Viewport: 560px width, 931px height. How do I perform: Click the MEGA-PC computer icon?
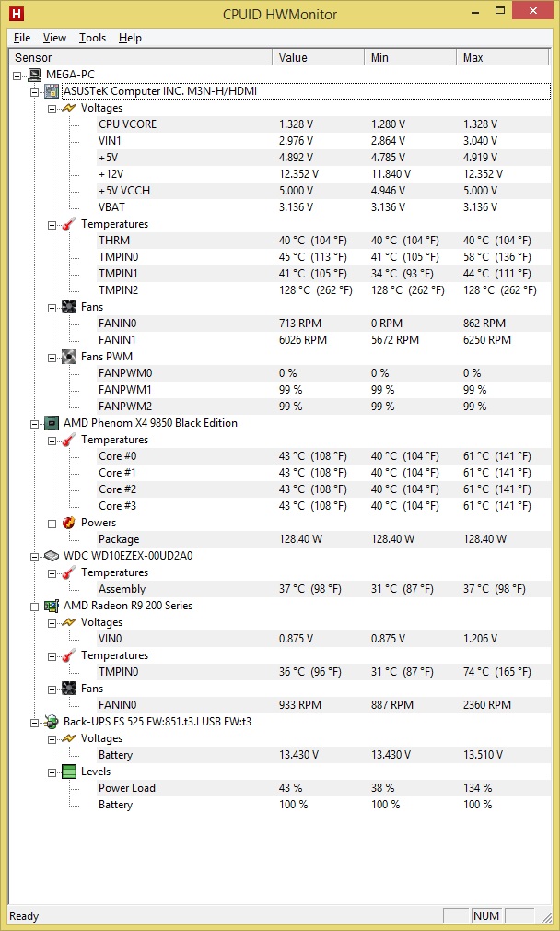(34, 75)
